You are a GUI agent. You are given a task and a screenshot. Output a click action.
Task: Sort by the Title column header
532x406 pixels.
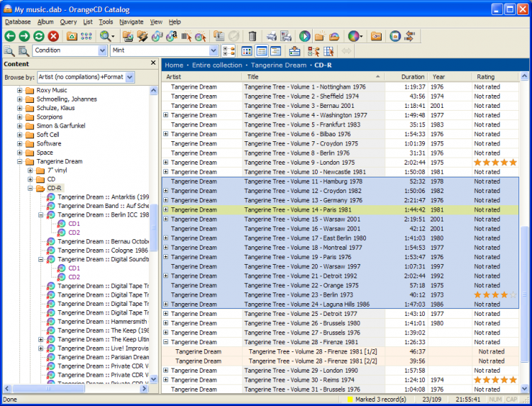(x=313, y=77)
